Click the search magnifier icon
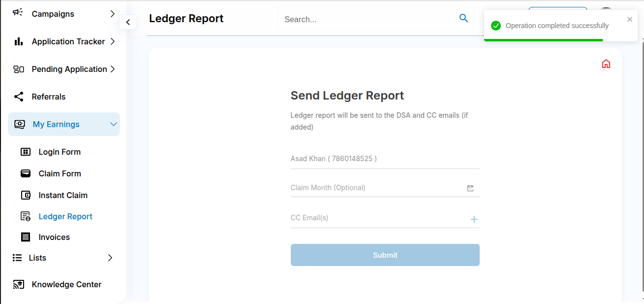 (463, 18)
